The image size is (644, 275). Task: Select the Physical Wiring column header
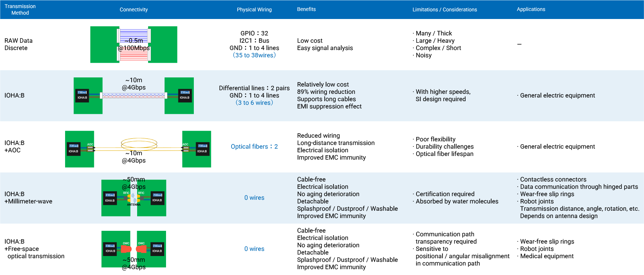[x=254, y=9]
